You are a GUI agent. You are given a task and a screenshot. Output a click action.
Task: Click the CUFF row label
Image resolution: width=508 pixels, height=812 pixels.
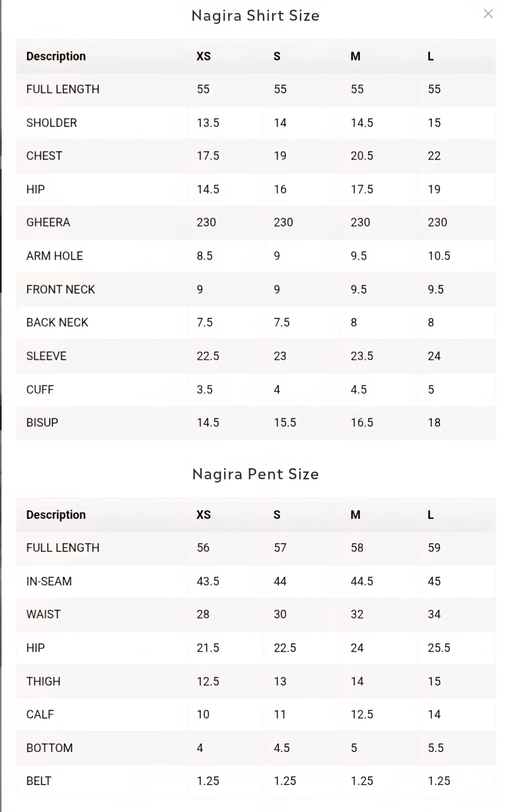pyautogui.click(x=40, y=390)
